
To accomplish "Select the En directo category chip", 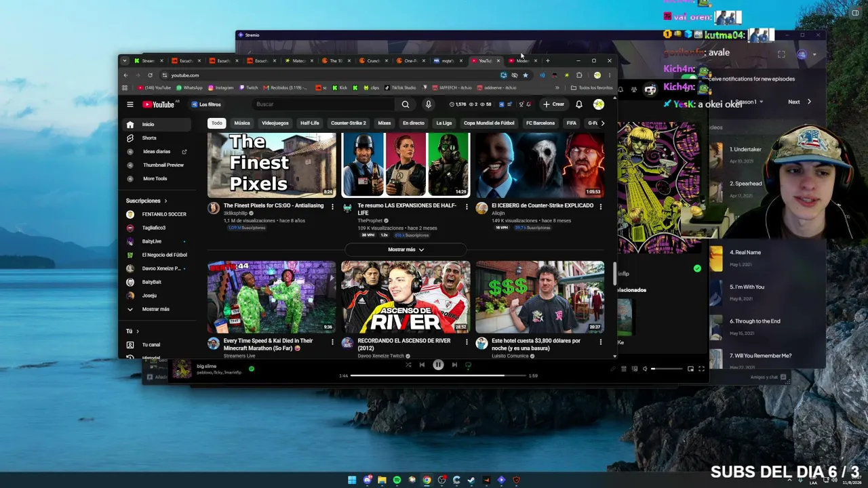I will click(414, 123).
